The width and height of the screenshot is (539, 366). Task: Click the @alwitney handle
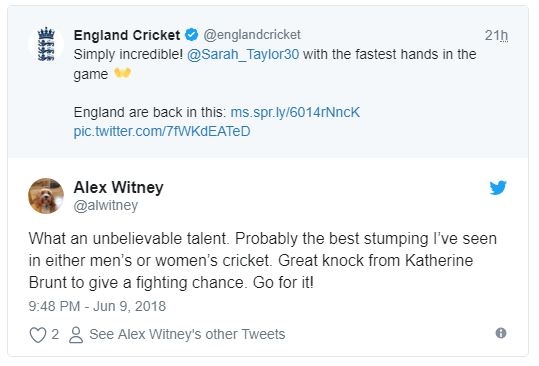click(x=106, y=206)
